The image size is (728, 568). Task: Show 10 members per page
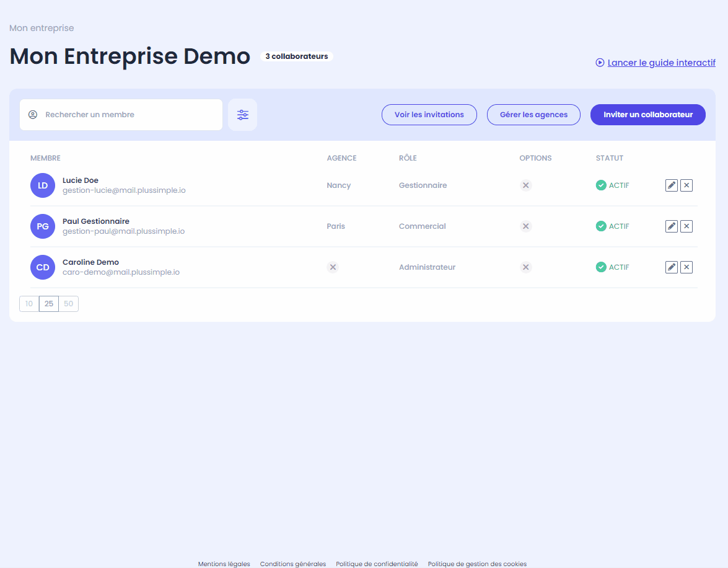29,304
